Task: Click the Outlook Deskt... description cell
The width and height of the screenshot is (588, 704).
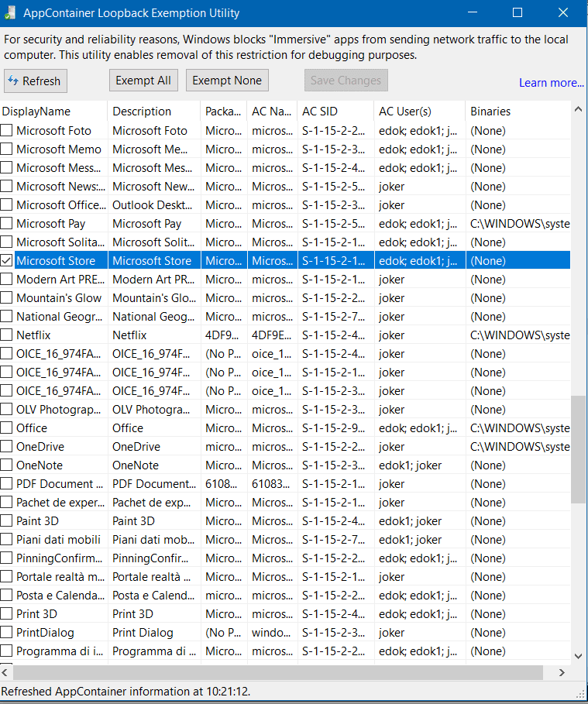Action: (153, 204)
